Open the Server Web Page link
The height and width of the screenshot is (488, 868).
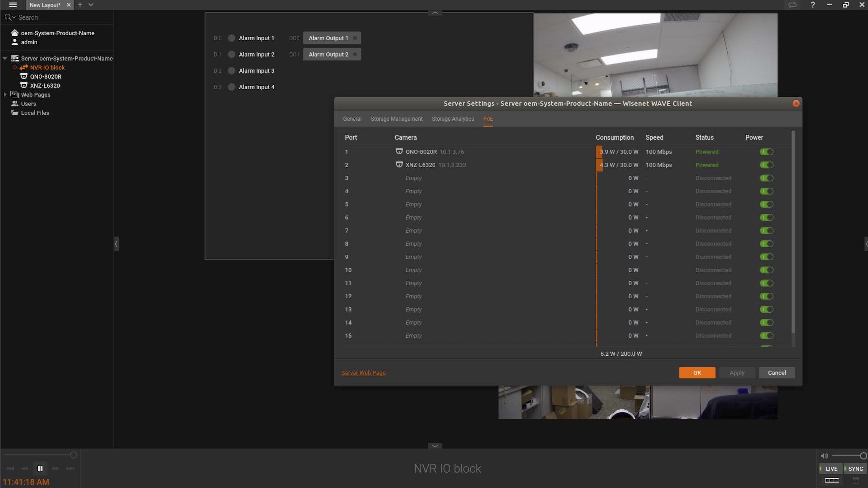click(x=363, y=373)
